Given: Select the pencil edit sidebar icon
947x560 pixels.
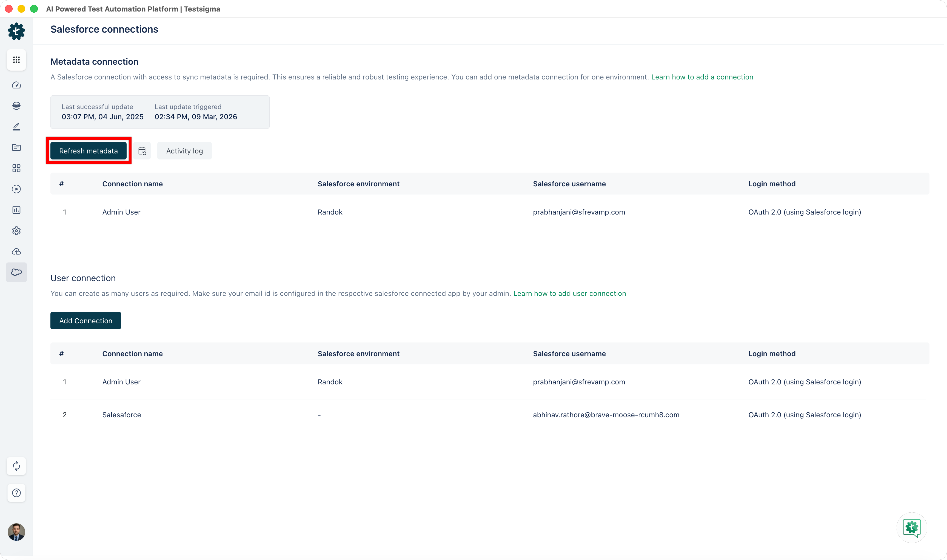Looking at the screenshot, I should pyautogui.click(x=16, y=127).
